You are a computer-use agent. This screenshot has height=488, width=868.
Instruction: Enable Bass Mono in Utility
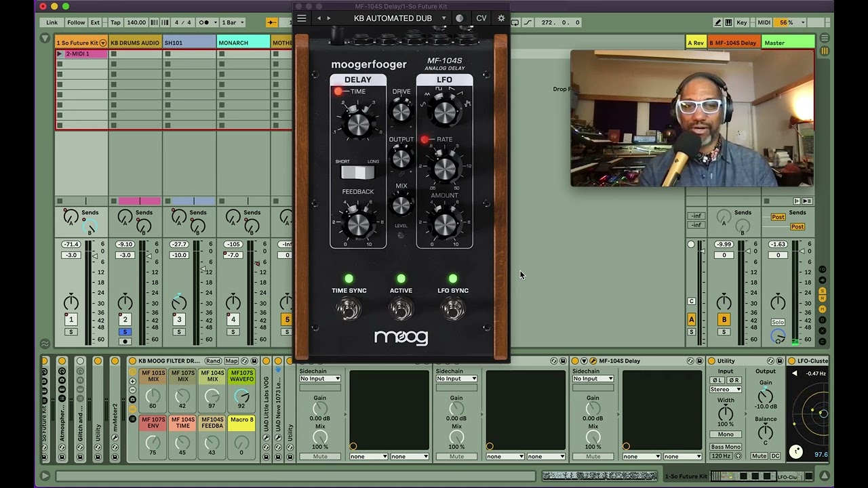point(726,447)
